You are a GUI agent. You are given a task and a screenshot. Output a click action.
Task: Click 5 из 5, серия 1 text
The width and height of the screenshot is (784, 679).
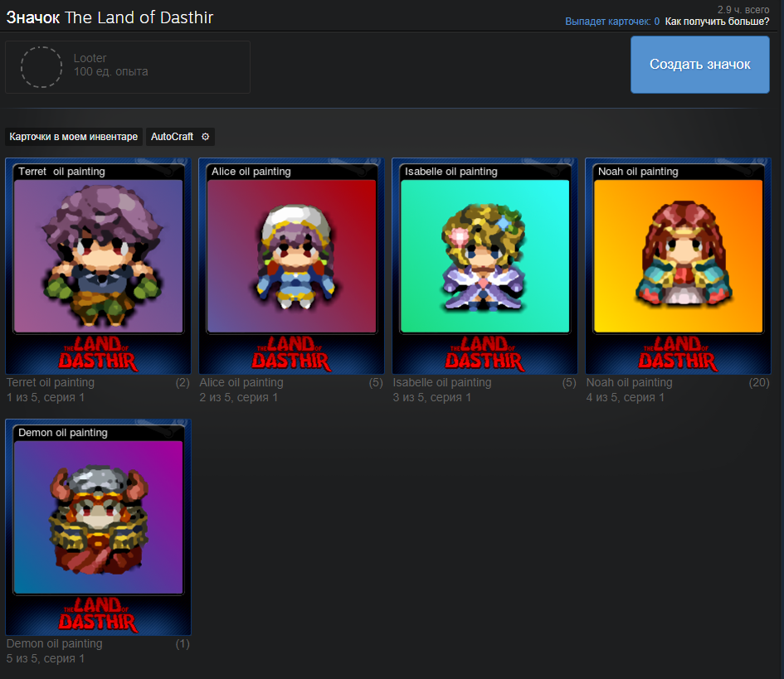tap(46, 658)
